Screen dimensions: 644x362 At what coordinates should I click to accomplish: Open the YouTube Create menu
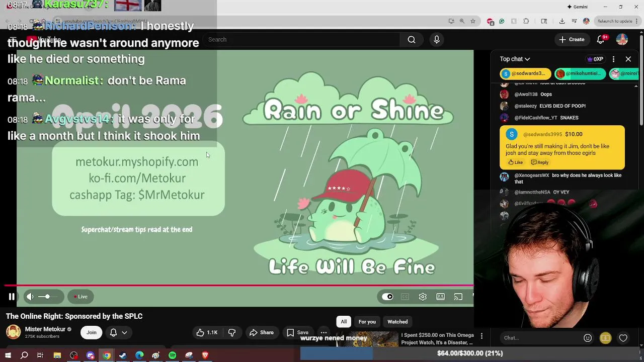[x=572, y=40]
